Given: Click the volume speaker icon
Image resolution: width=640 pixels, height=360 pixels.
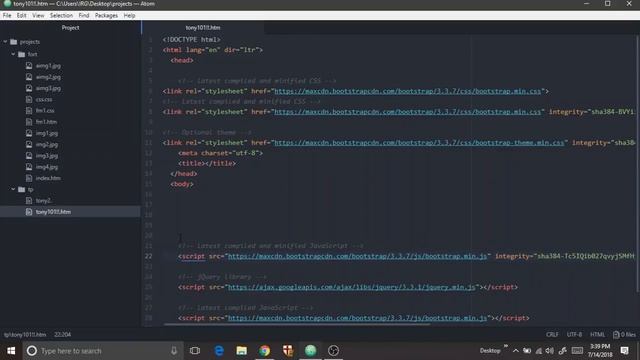Looking at the screenshot, I should (x=550, y=351).
